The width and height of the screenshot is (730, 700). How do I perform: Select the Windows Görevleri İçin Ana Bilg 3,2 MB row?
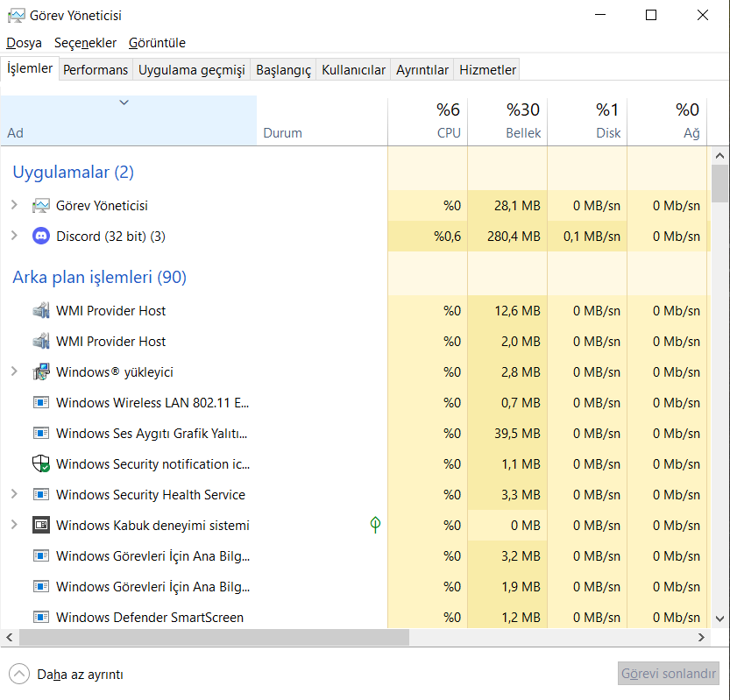pos(356,556)
